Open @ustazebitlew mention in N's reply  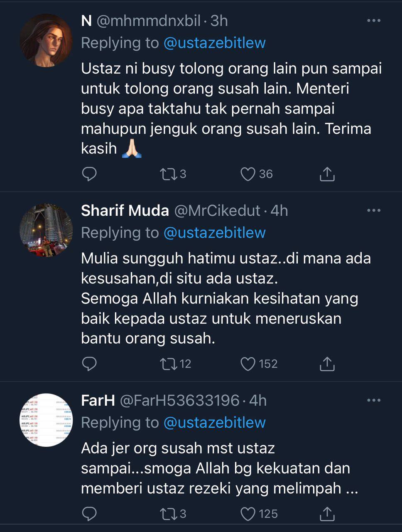[215, 43]
